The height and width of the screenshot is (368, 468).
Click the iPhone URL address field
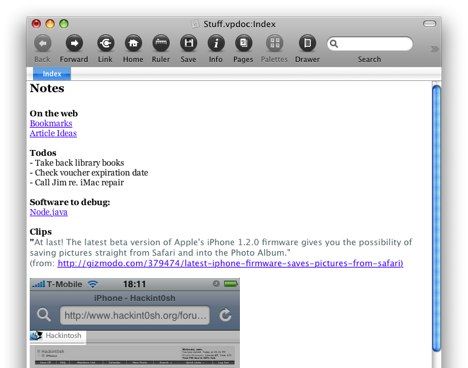(135, 315)
